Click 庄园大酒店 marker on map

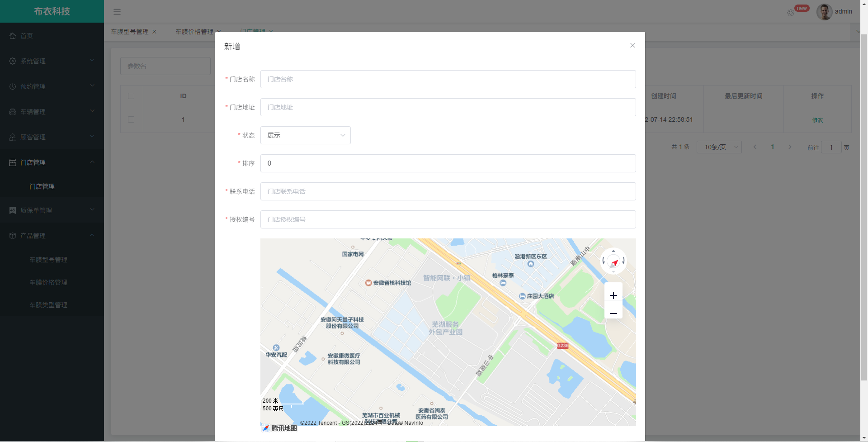pos(522,296)
